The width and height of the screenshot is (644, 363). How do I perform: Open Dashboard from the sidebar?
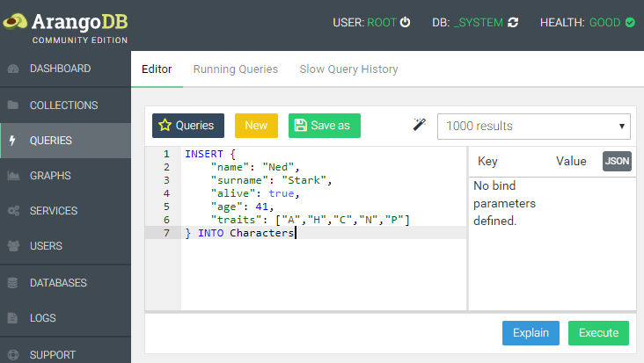point(60,69)
